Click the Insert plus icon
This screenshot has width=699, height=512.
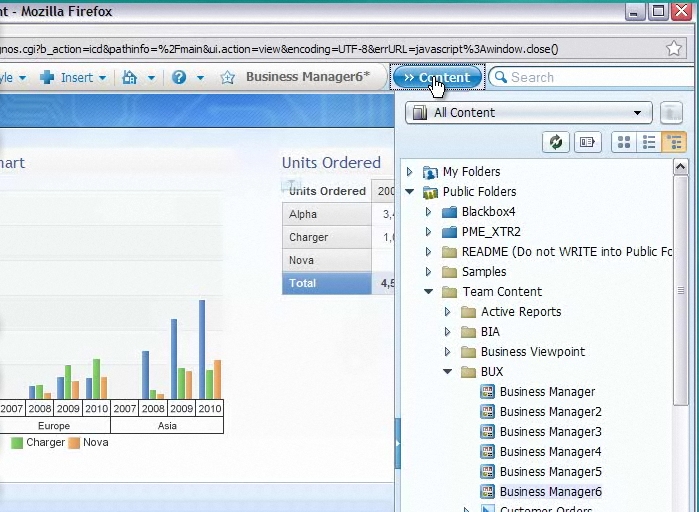[47, 78]
